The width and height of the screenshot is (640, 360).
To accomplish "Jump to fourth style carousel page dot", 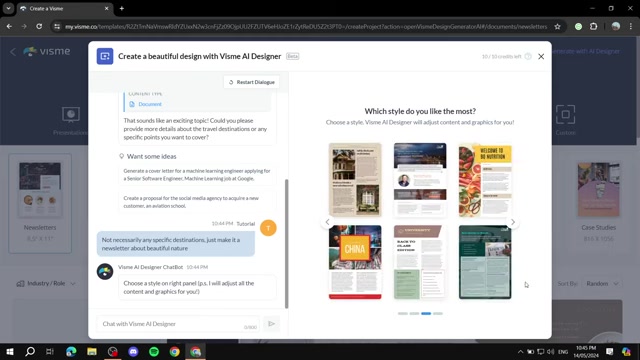I will click(x=438, y=313).
